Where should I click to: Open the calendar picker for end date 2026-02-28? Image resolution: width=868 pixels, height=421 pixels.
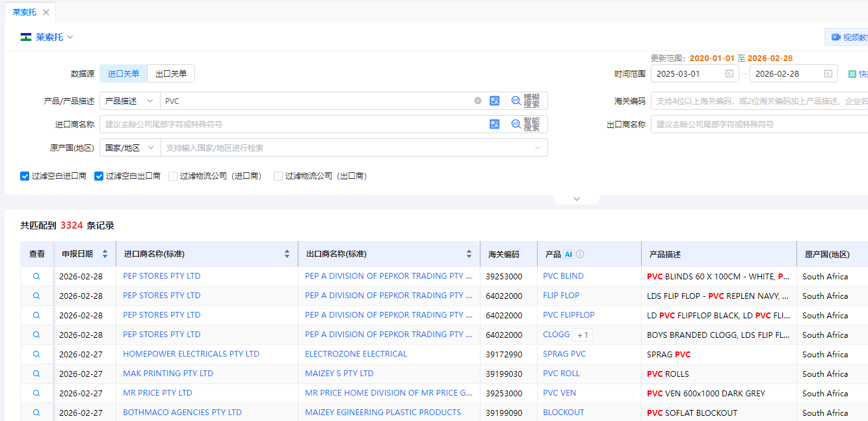pos(828,73)
